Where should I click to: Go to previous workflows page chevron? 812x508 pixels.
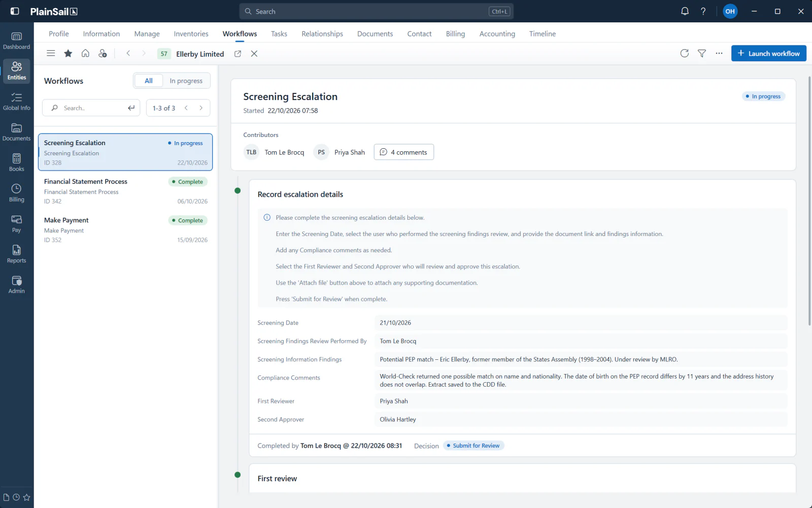point(186,108)
